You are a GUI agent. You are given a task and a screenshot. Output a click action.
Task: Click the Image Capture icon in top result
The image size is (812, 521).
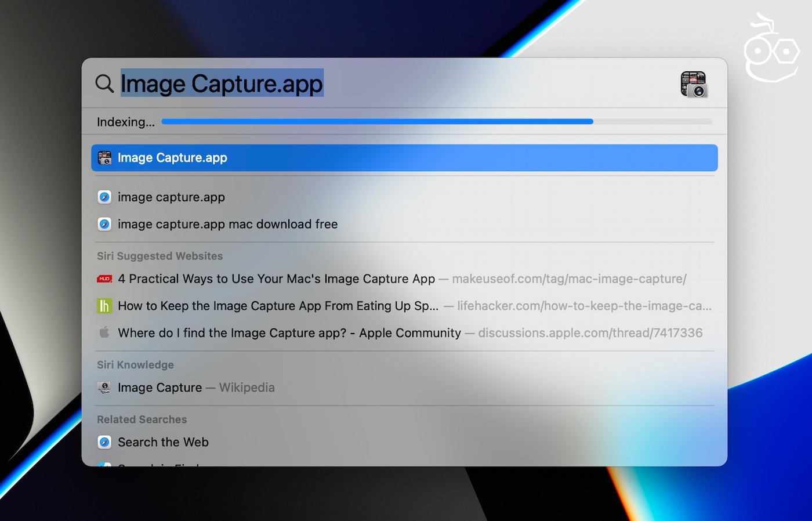[x=104, y=158]
